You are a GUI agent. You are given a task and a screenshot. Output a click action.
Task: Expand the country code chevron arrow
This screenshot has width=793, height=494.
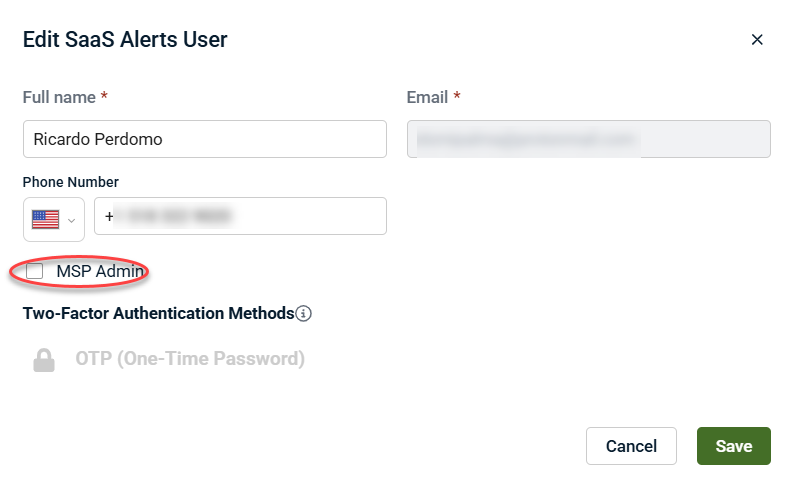[x=71, y=219]
